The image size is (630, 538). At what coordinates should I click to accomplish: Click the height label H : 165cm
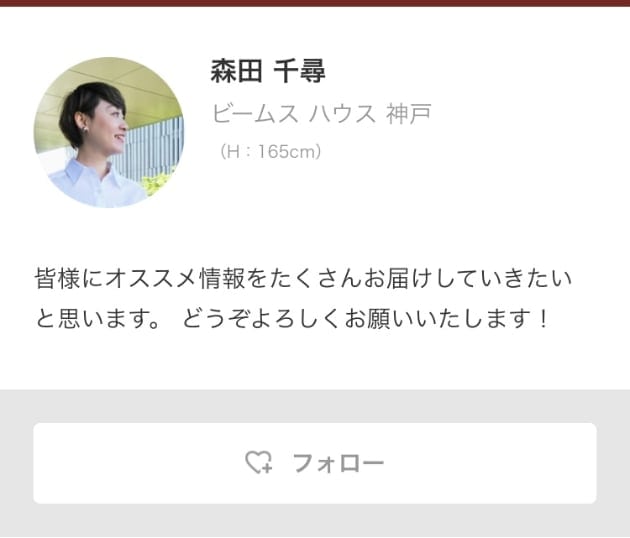click(x=270, y=151)
